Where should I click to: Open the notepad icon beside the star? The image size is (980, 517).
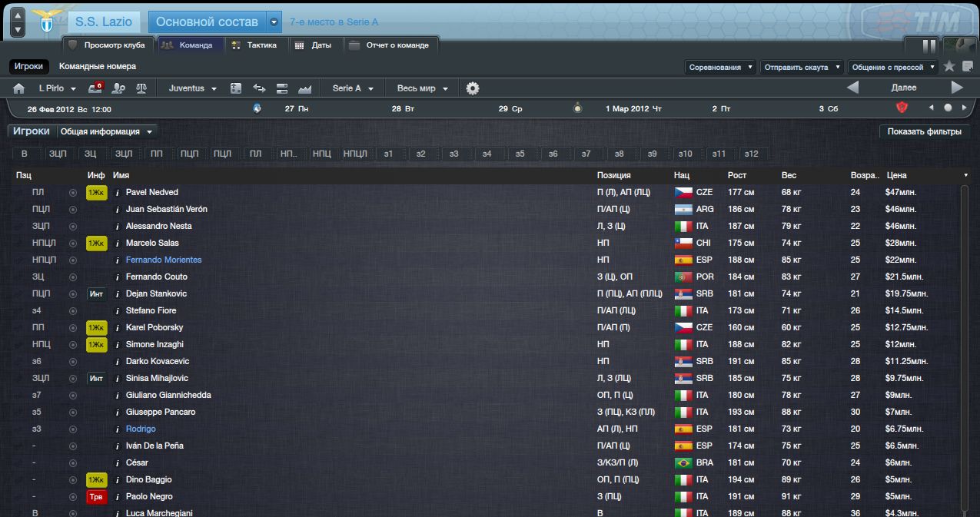click(967, 67)
